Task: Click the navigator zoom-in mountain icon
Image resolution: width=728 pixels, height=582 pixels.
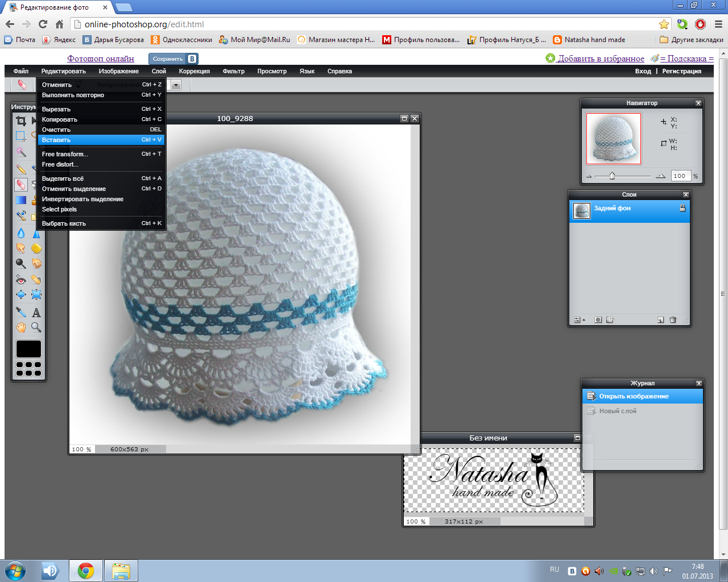Action: tap(660, 176)
